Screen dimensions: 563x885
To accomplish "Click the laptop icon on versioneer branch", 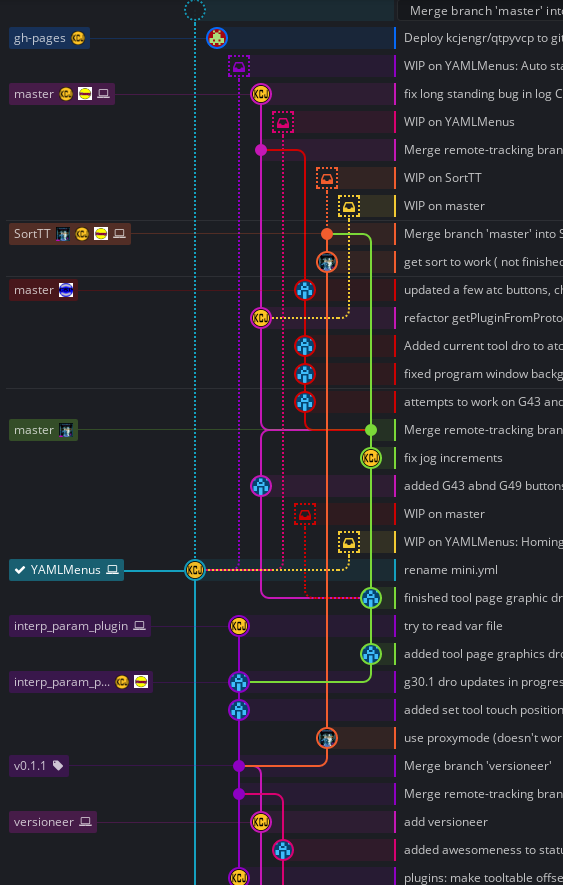I will pyautogui.click(x=85, y=822).
